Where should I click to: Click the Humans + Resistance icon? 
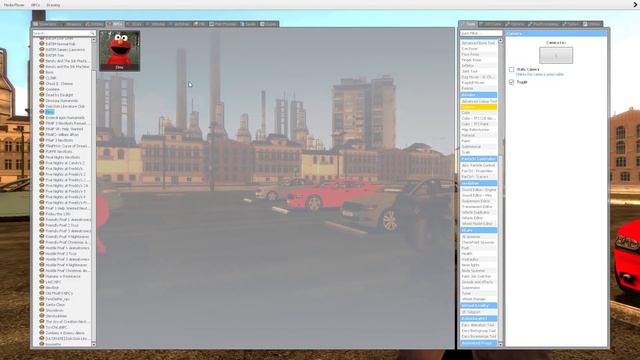tap(42, 276)
